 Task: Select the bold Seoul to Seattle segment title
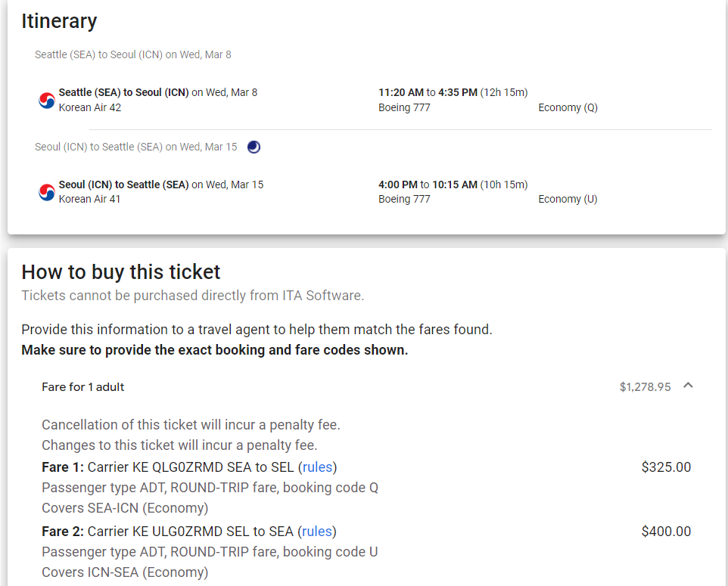[124, 184]
